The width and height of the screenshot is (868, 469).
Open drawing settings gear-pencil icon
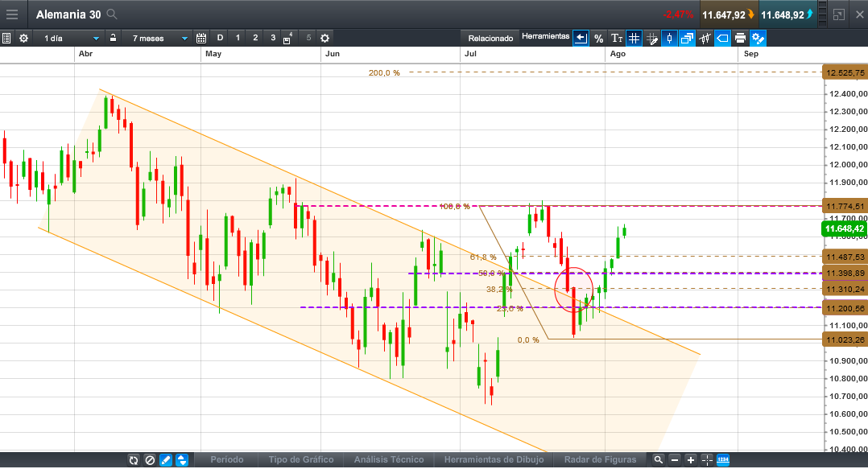(x=758, y=38)
